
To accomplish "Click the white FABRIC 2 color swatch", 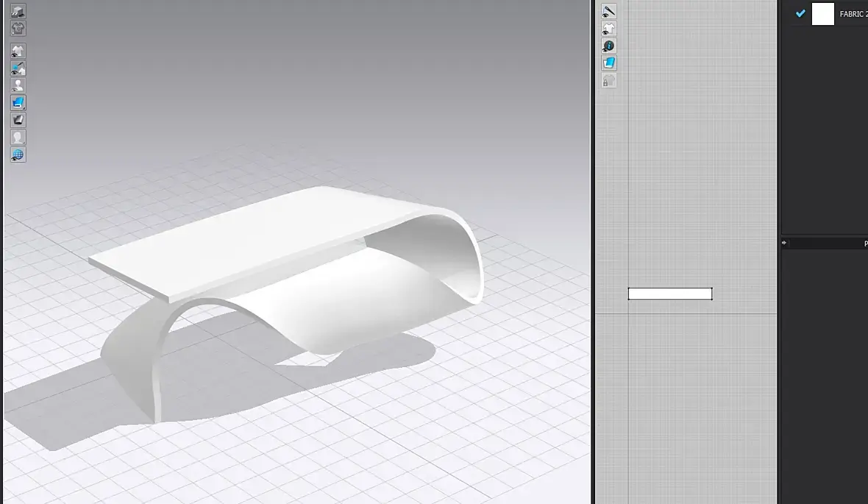I will pyautogui.click(x=822, y=14).
